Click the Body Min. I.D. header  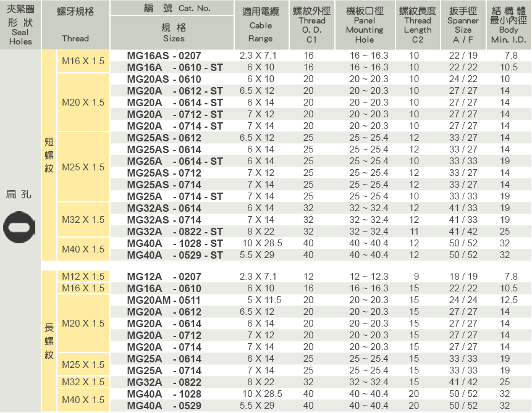point(509,25)
